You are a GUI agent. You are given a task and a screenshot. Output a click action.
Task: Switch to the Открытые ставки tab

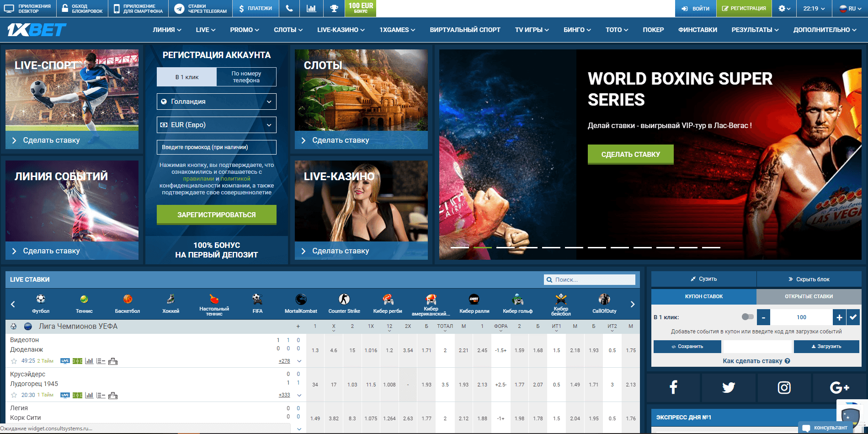809,296
